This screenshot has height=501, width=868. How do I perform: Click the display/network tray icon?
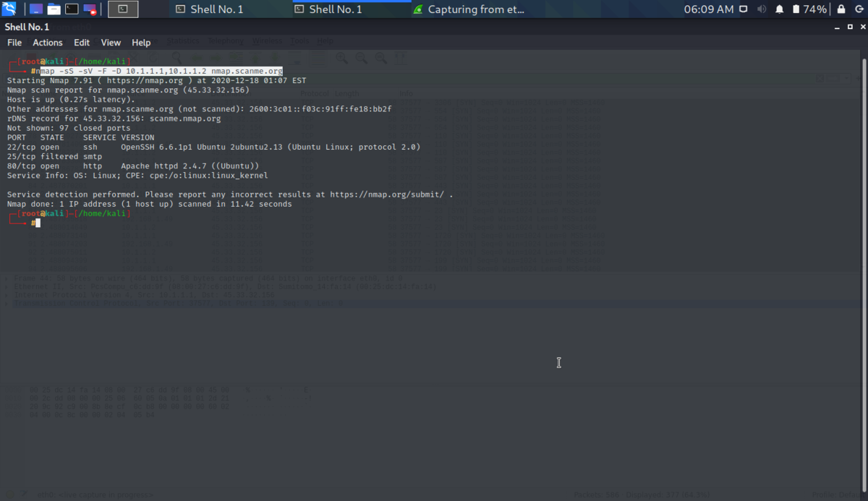tap(744, 9)
